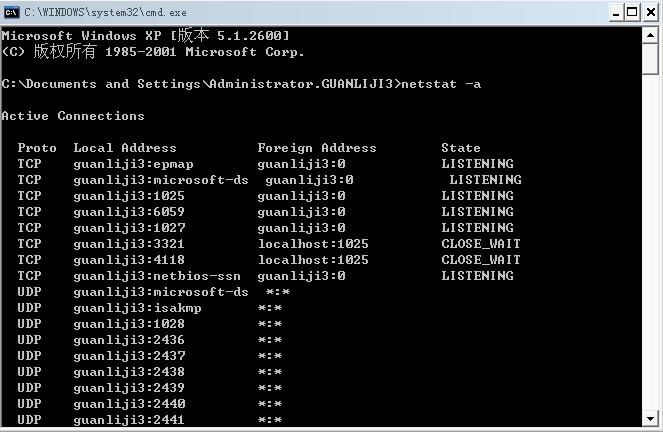Click the guanliji3:epmap local address
The width and height of the screenshot is (663, 432).
[x=133, y=164]
